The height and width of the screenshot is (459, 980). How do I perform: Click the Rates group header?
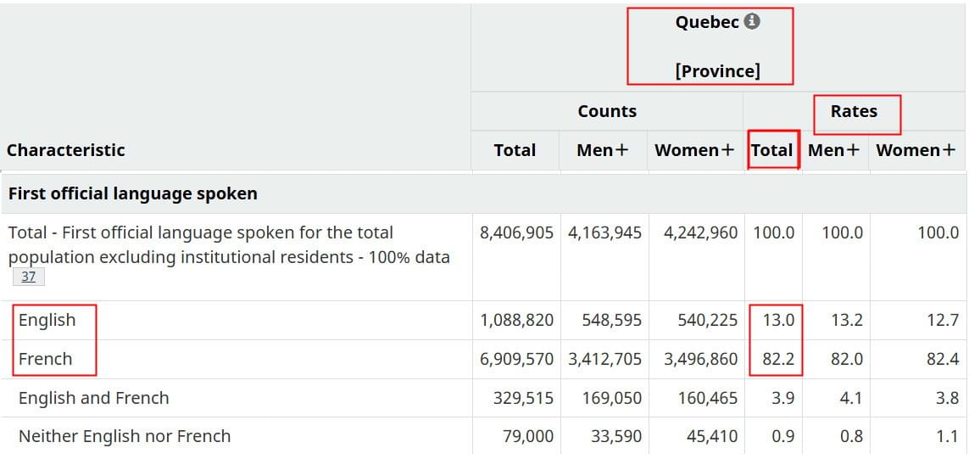[x=854, y=111]
